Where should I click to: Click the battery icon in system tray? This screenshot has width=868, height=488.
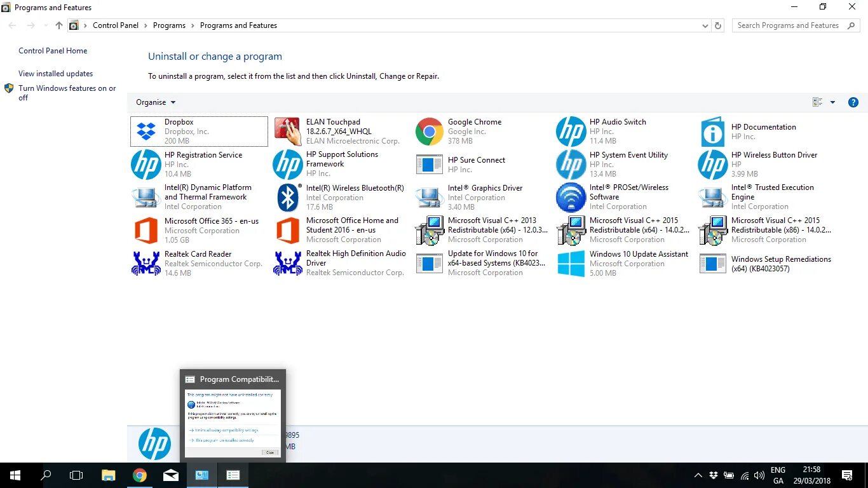[729, 475]
